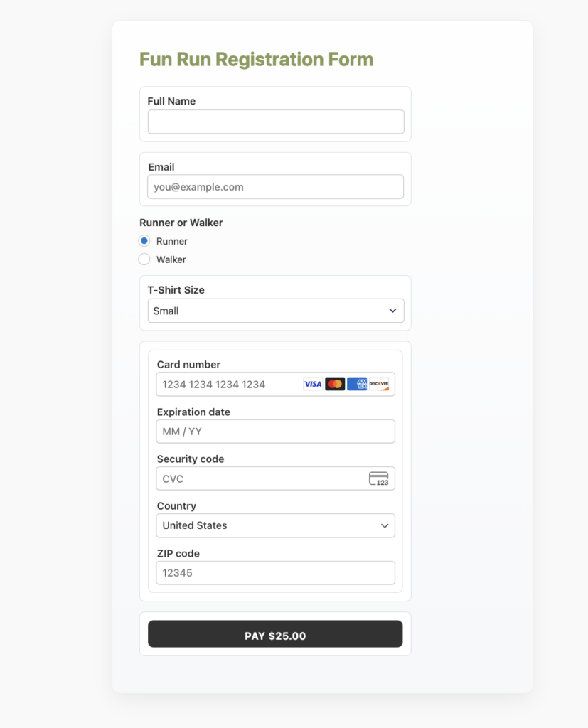Focus the ZIP code input
Screen dimensions: 588x728
275,572
